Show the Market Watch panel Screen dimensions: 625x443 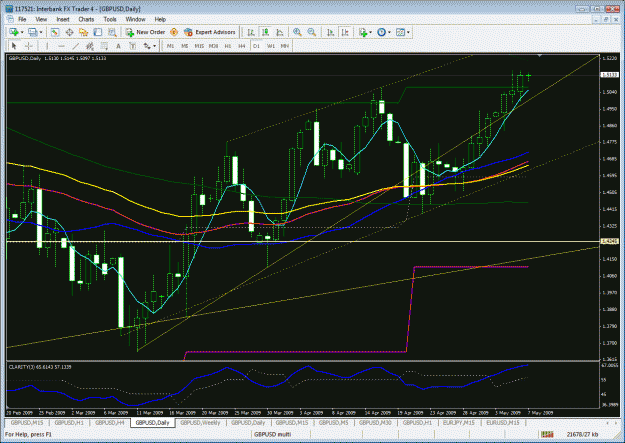tap(55, 32)
